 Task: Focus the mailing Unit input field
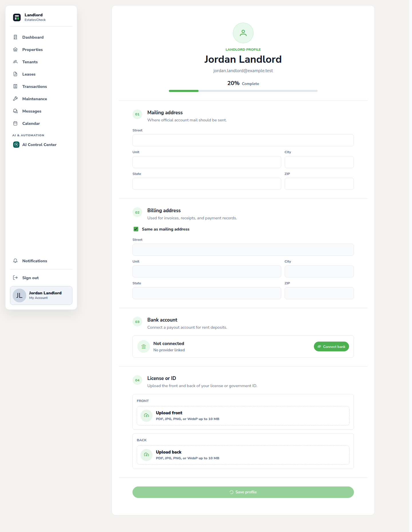(207, 162)
